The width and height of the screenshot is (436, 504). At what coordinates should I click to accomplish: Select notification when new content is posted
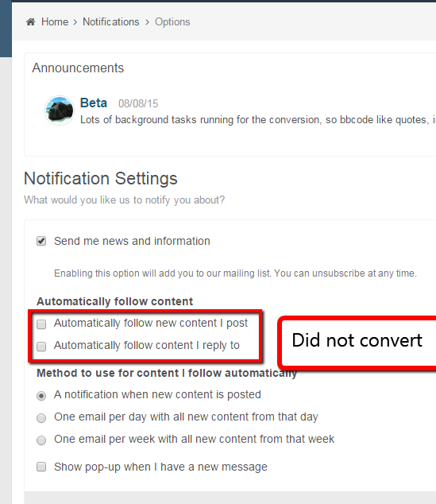[x=41, y=395]
